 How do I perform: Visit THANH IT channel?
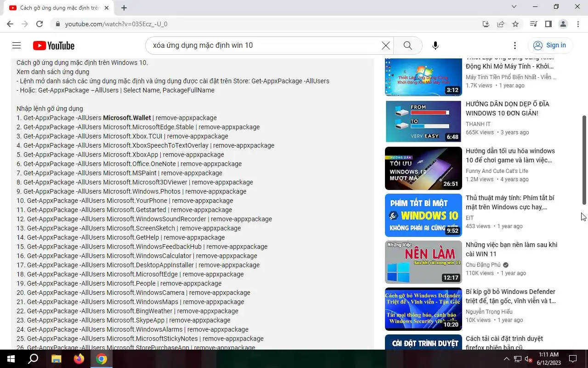pyautogui.click(x=478, y=124)
